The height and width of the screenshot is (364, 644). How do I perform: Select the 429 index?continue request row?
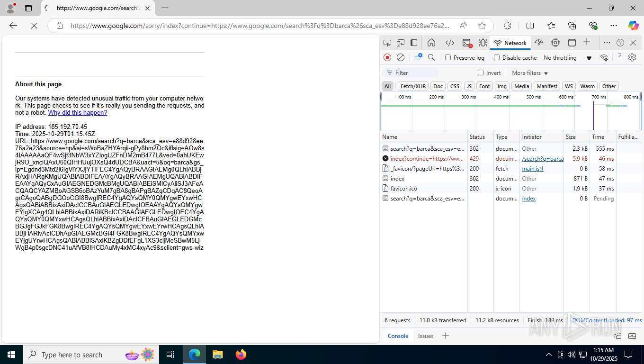tap(511, 159)
